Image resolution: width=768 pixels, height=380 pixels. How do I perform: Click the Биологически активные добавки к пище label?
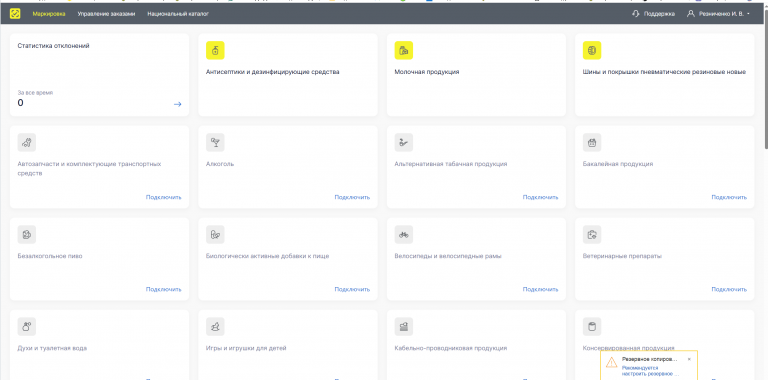267,256
